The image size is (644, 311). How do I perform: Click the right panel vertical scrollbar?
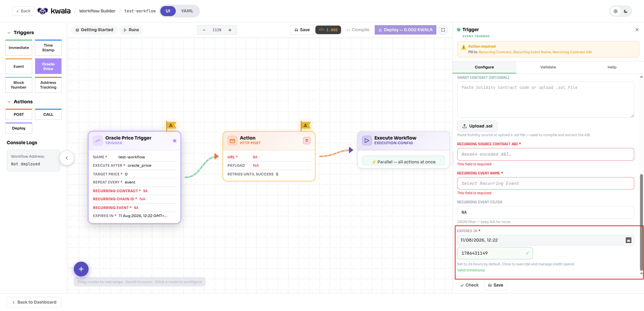[x=641, y=222]
